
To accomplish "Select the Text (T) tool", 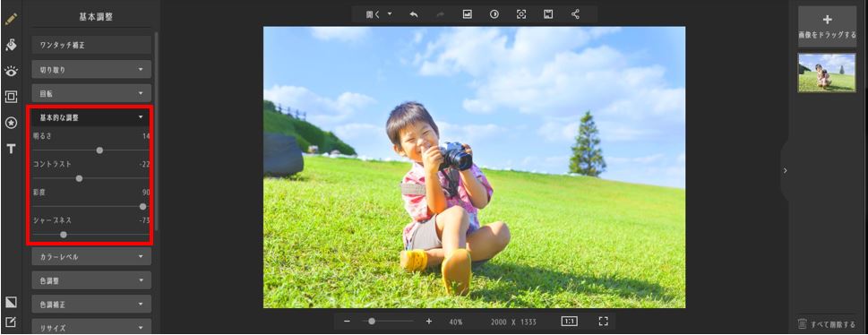I will 11,149.
